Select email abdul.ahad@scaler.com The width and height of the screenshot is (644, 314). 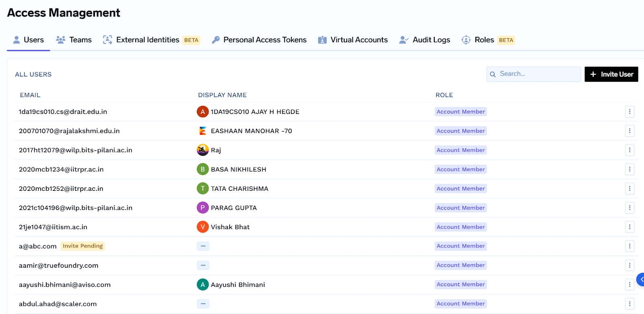(x=58, y=304)
